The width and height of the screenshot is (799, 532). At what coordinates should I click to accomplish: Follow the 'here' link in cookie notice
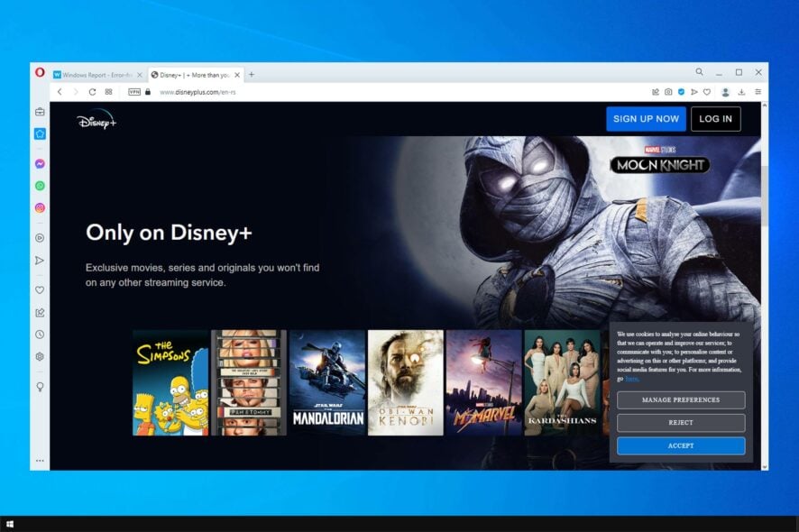point(632,379)
